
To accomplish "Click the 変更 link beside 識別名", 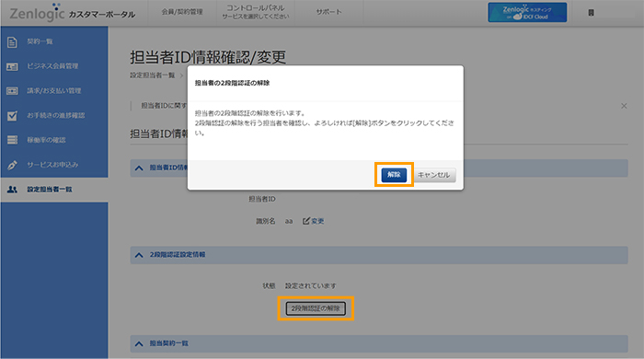I will click(317, 221).
